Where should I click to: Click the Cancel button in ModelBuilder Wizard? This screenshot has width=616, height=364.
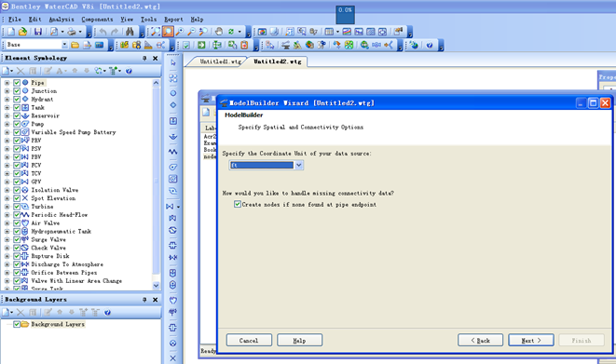(x=249, y=340)
